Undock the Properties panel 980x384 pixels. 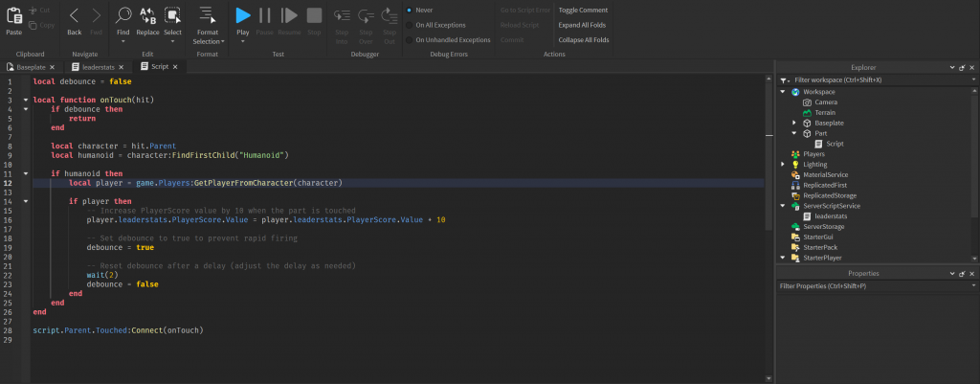[x=963, y=273]
